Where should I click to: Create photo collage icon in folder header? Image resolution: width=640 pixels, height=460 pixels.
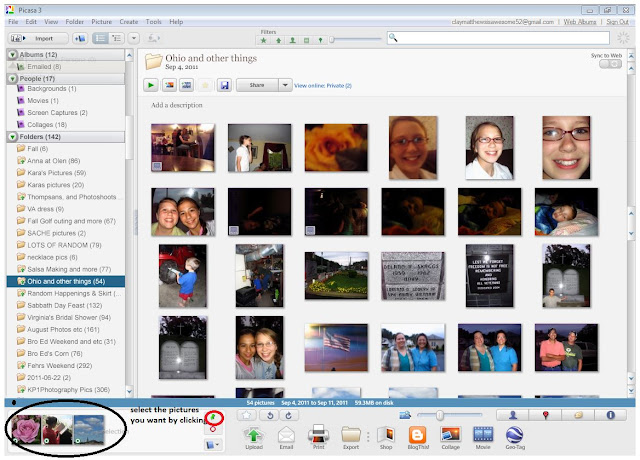pyautogui.click(x=169, y=85)
